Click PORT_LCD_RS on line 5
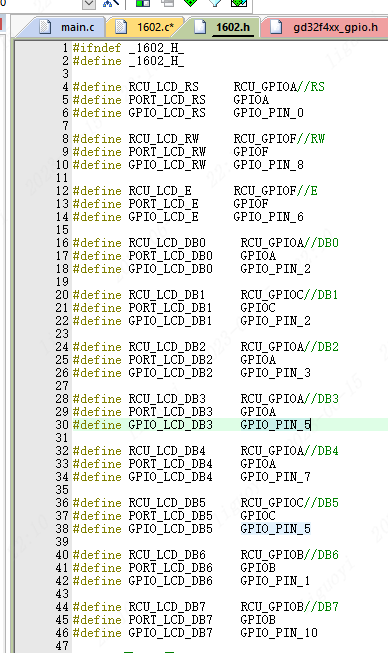 167,100
